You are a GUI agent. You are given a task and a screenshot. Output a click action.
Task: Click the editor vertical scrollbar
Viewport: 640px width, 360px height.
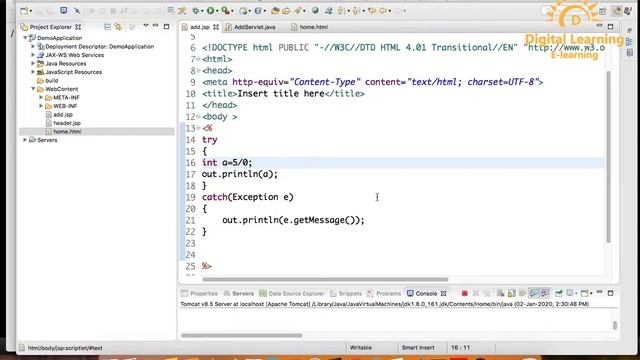(x=609, y=157)
